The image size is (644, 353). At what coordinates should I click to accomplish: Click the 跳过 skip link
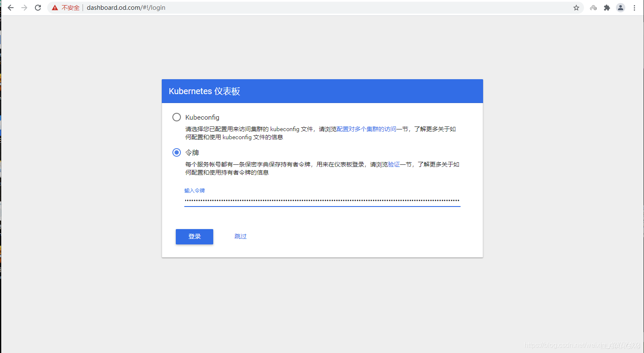pos(240,237)
